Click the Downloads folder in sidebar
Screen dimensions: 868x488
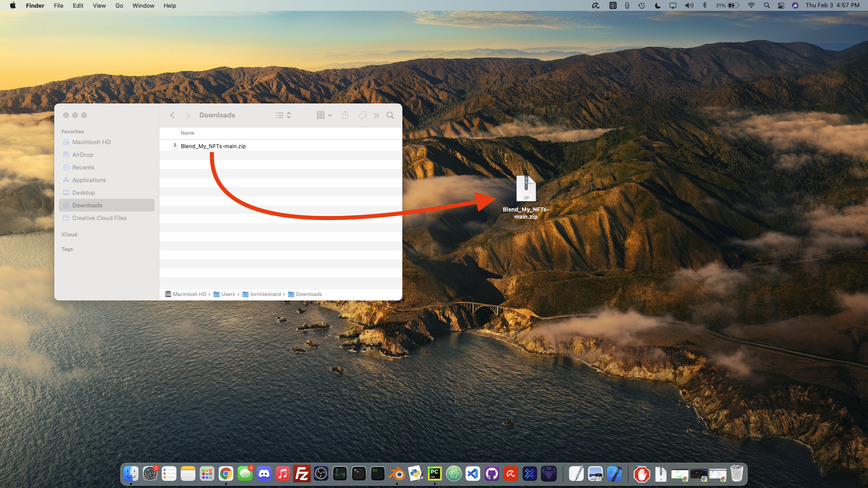coord(86,205)
